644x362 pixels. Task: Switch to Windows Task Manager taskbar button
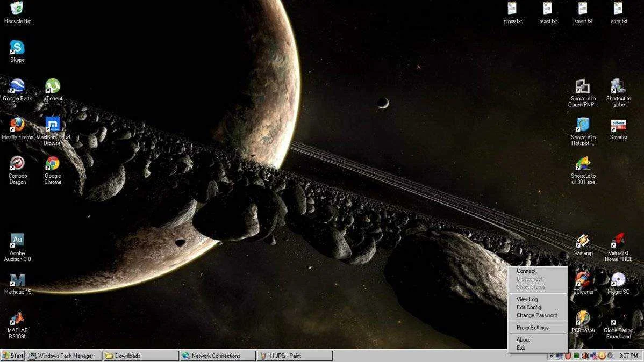pyautogui.click(x=64, y=356)
